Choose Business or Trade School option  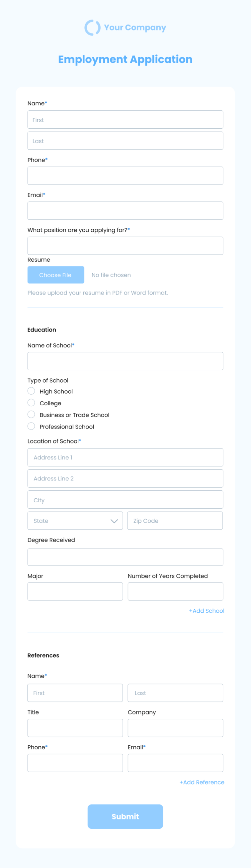(x=31, y=415)
